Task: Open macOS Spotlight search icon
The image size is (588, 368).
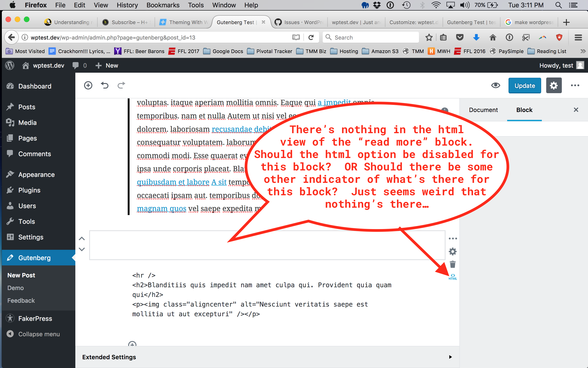Action: click(x=558, y=5)
